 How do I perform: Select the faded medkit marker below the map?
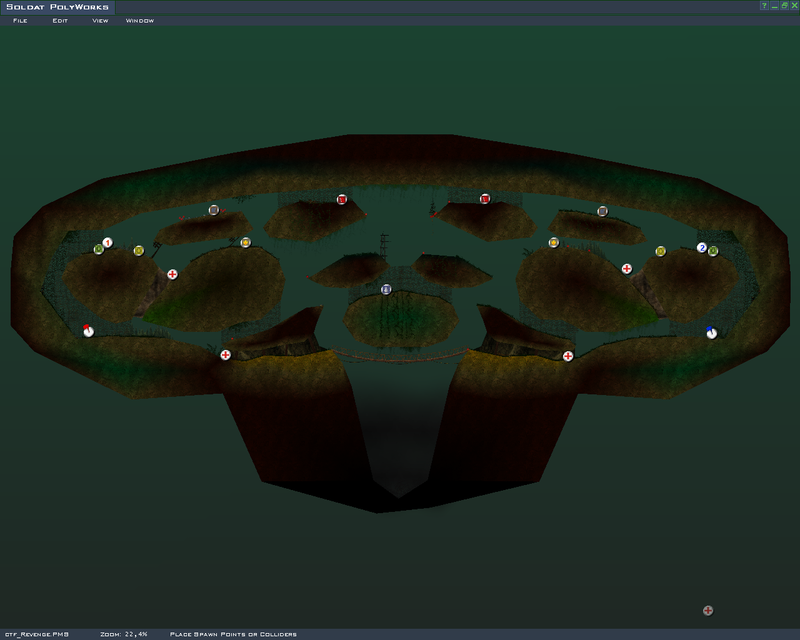click(708, 610)
